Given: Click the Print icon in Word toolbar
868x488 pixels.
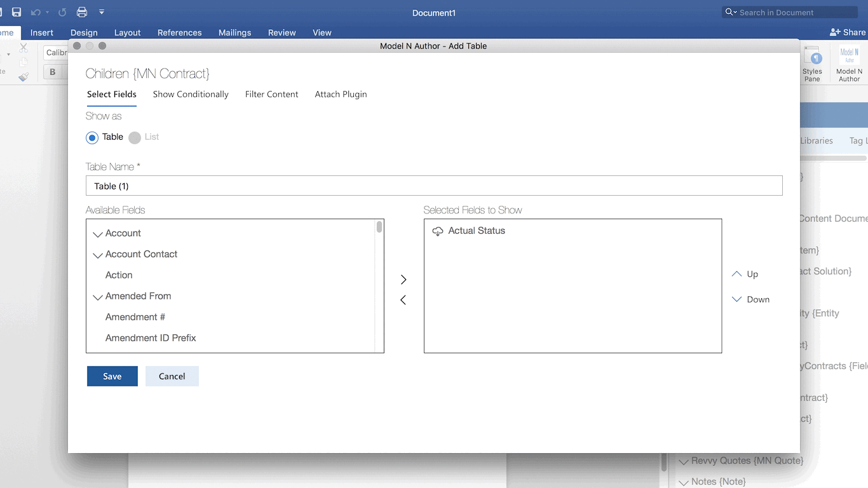Looking at the screenshot, I should click(82, 12).
